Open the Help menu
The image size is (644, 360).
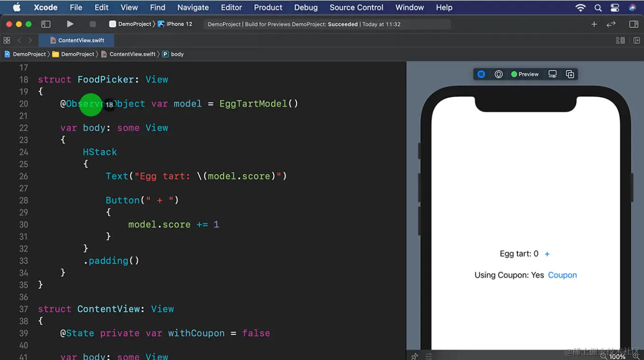(444, 7)
